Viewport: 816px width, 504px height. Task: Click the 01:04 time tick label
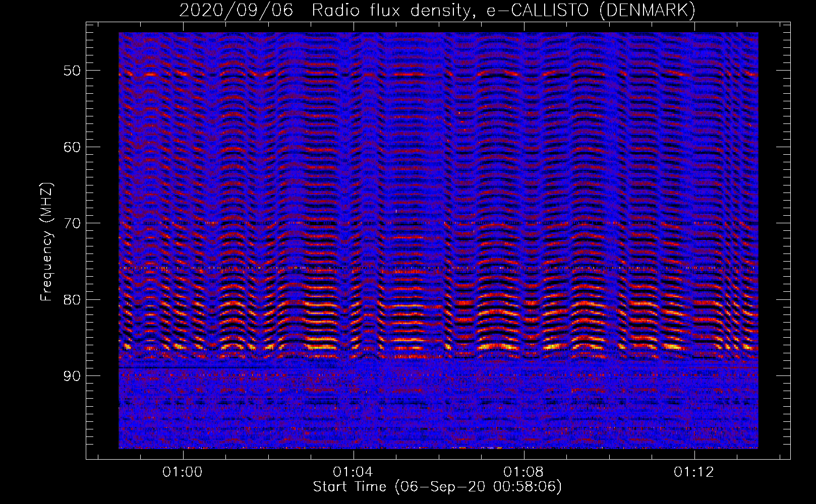coord(353,472)
